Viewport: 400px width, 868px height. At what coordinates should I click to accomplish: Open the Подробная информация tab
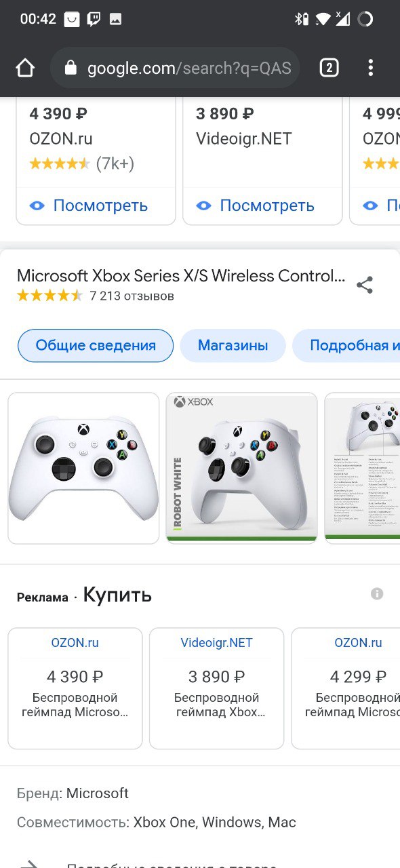point(346,345)
